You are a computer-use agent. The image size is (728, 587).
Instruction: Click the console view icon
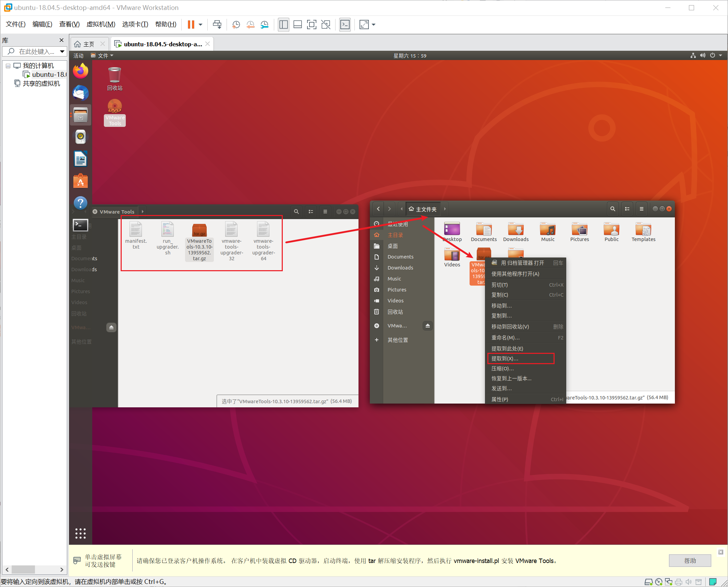(x=345, y=25)
